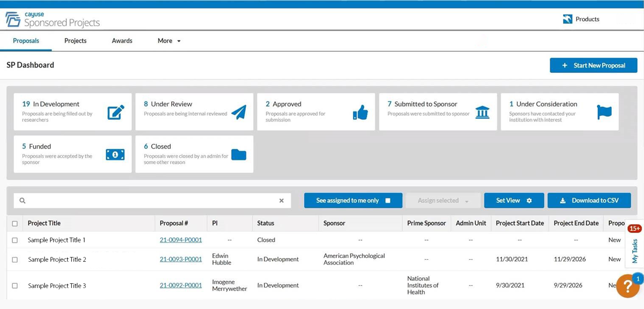
Task: Click the proposal search input field
Action: [x=150, y=201]
